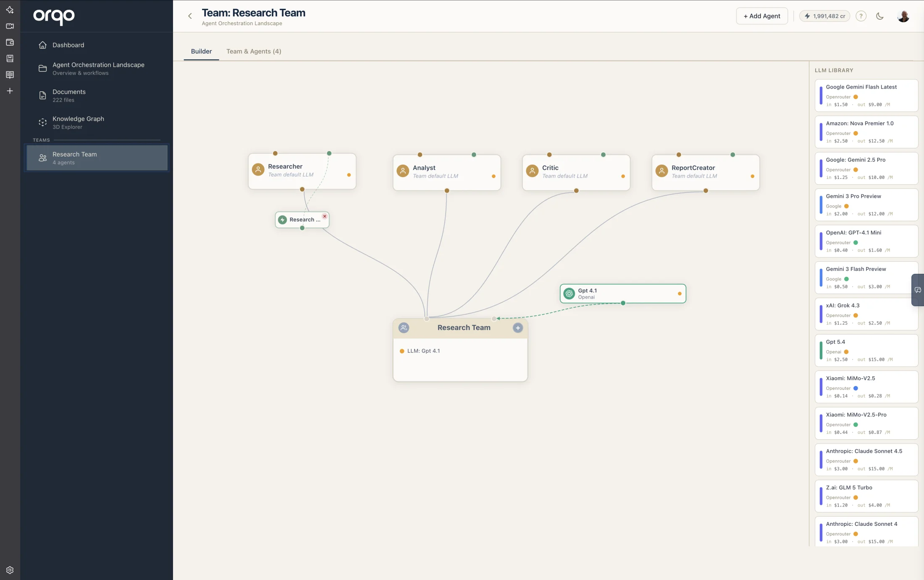
Task: Select Xiaomi: MiMo-V2.5 card (in $0.14)
Action: [x=866, y=387]
